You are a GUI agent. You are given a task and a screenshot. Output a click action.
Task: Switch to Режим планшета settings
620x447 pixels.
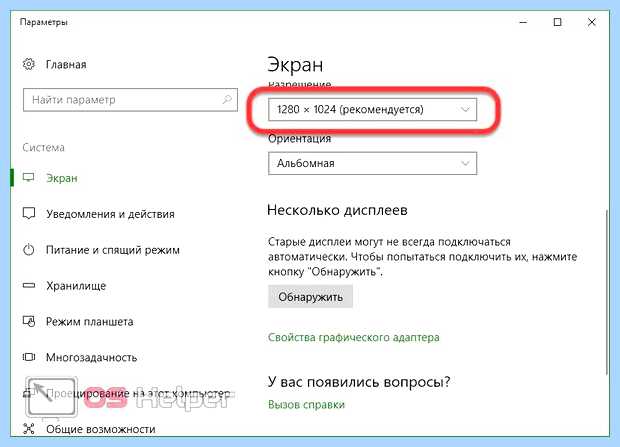(90, 322)
